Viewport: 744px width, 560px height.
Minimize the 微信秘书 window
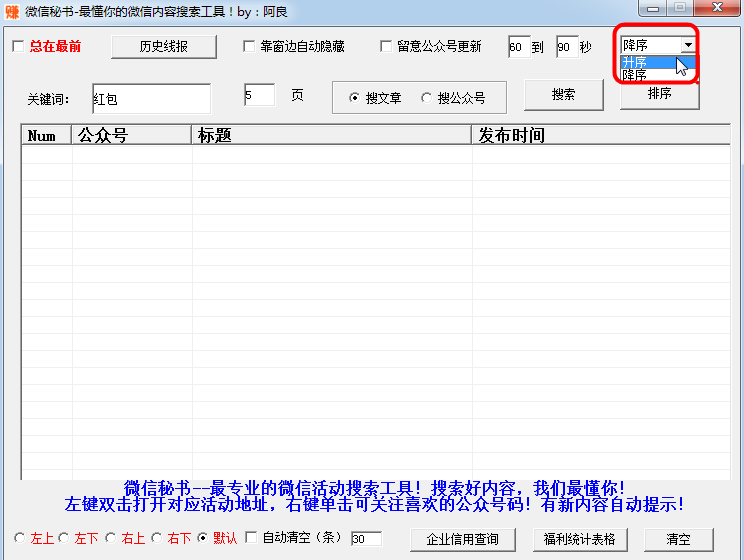(653, 8)
